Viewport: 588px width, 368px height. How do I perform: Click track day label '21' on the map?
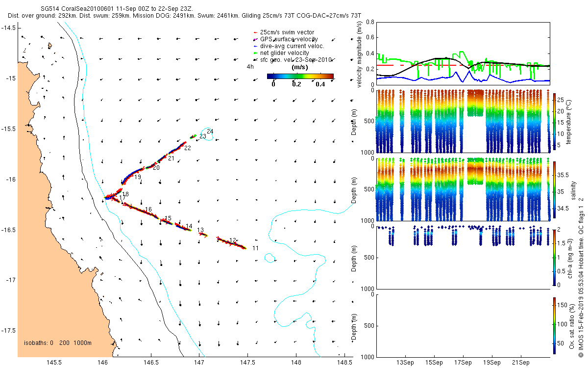171,158
